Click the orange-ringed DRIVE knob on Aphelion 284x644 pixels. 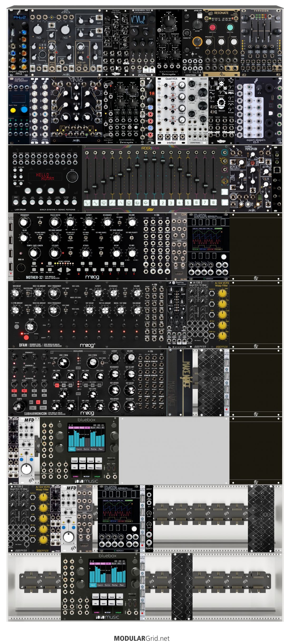197,41
